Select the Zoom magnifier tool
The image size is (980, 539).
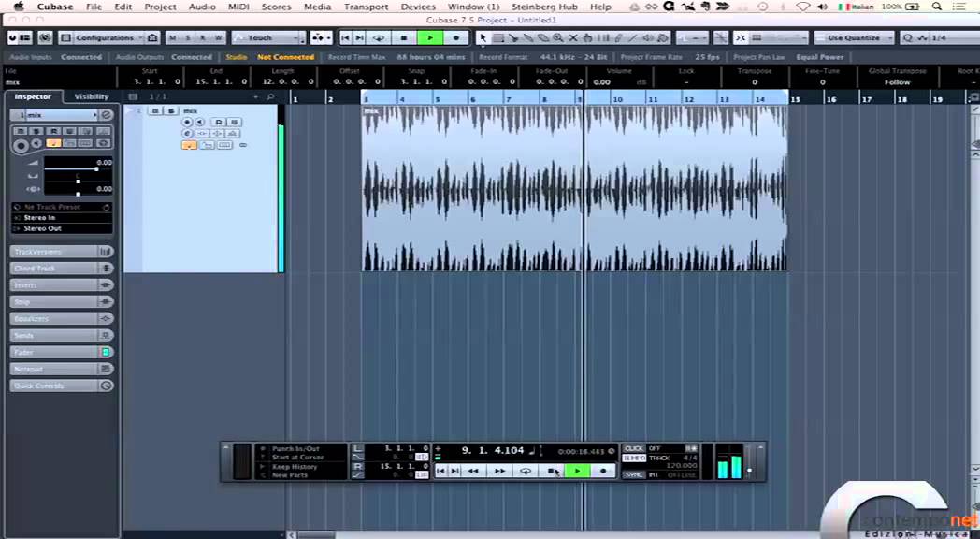[558, 38]
